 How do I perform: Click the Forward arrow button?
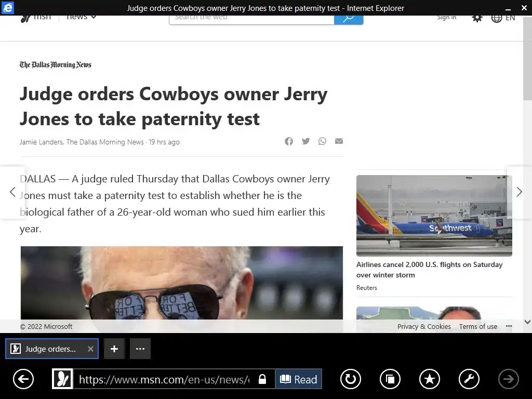tap(508, 379)
